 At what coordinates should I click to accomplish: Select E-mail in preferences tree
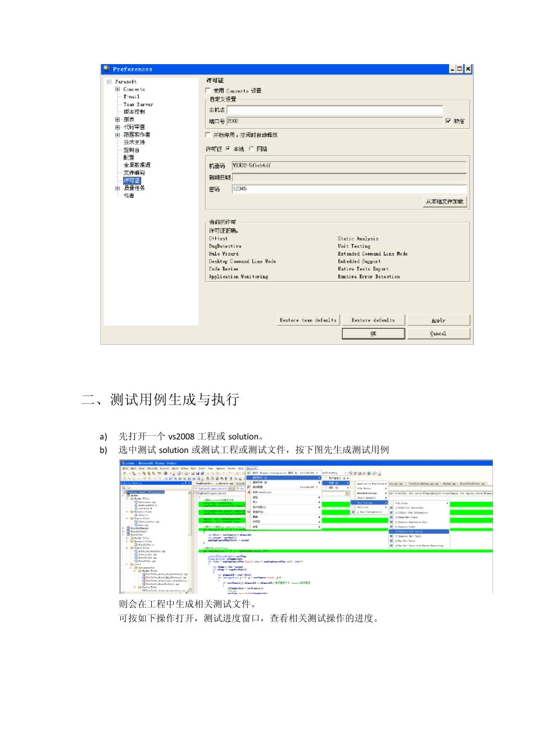click(132, 97)
